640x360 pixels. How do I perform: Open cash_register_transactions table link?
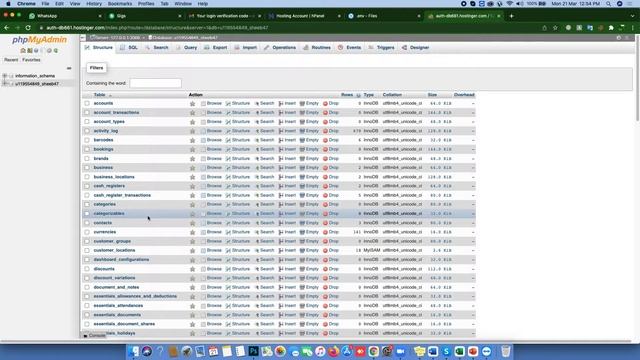tap(122, 196)
